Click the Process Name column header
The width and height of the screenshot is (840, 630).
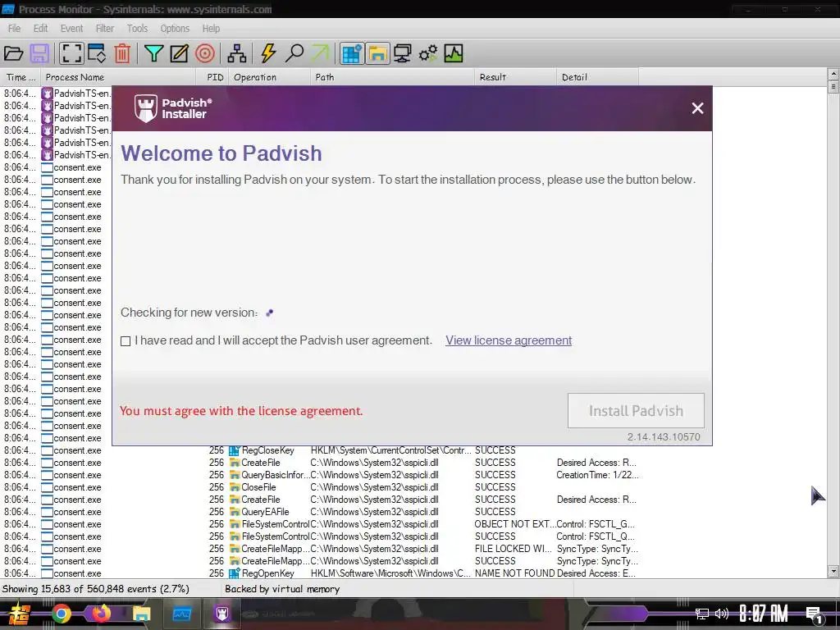pyautogui.click(x=118, y=77)
